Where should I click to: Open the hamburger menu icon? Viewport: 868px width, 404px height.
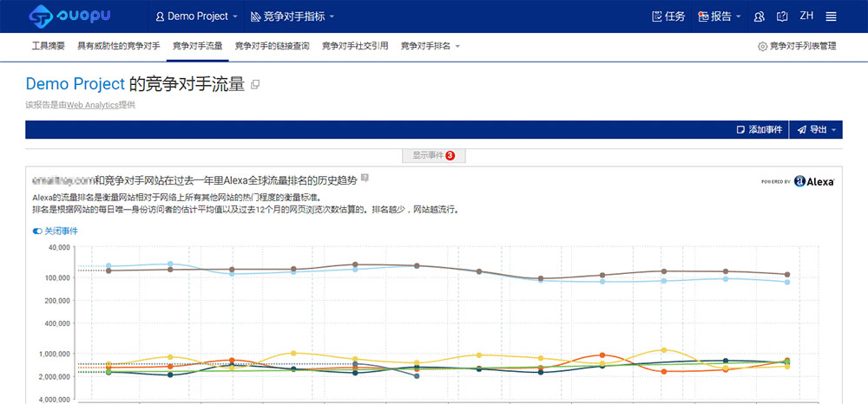(x=831, y=16)
